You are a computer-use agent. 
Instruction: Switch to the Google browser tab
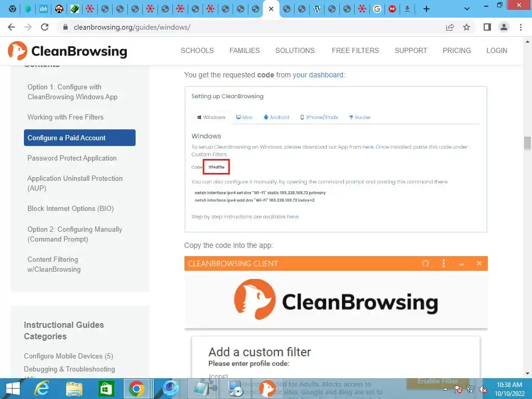(x=377, y=9)
